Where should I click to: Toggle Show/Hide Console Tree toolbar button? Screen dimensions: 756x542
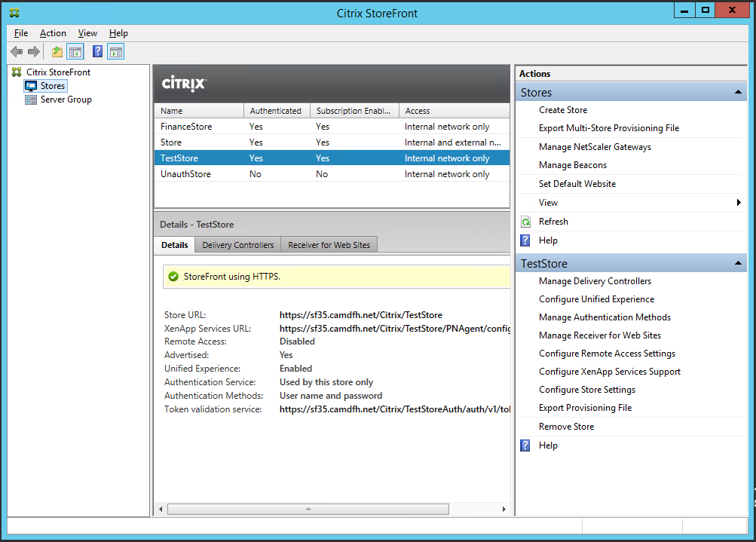click(75, 52)
